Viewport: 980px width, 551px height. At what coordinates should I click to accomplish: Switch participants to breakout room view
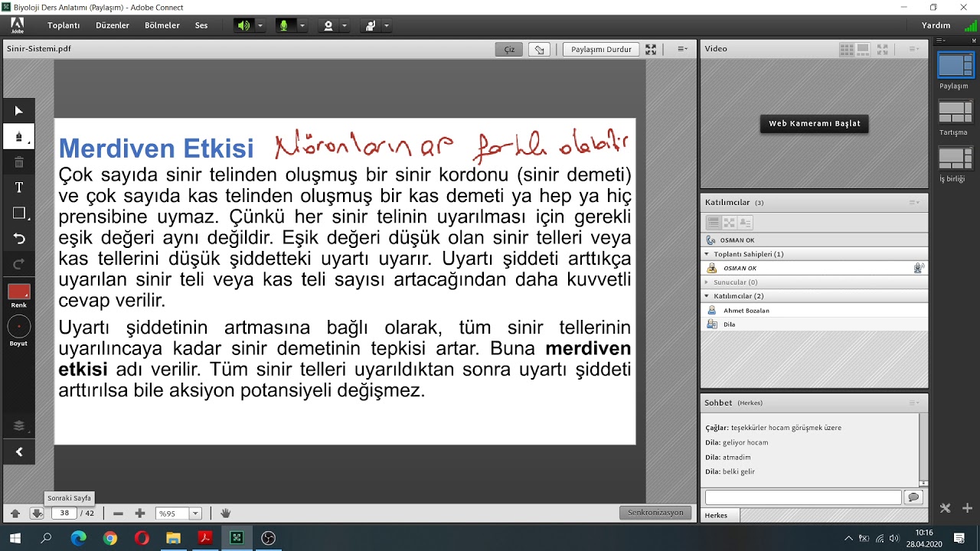729,223
